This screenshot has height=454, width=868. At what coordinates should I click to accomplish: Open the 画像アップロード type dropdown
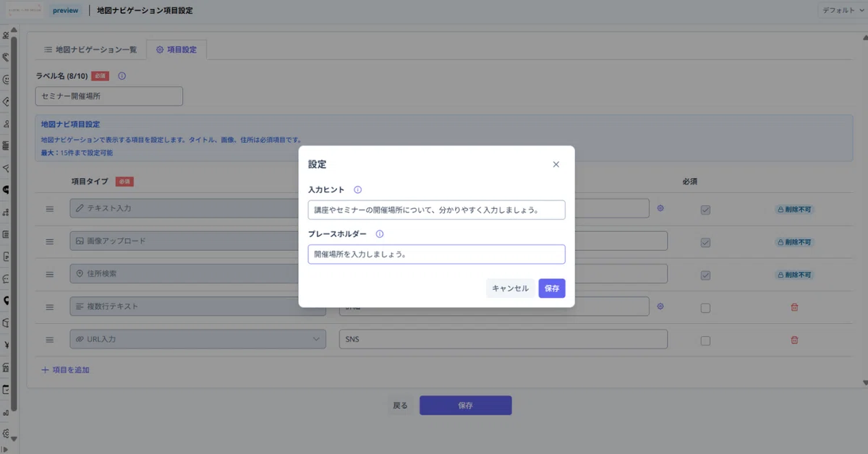(197, 241)
